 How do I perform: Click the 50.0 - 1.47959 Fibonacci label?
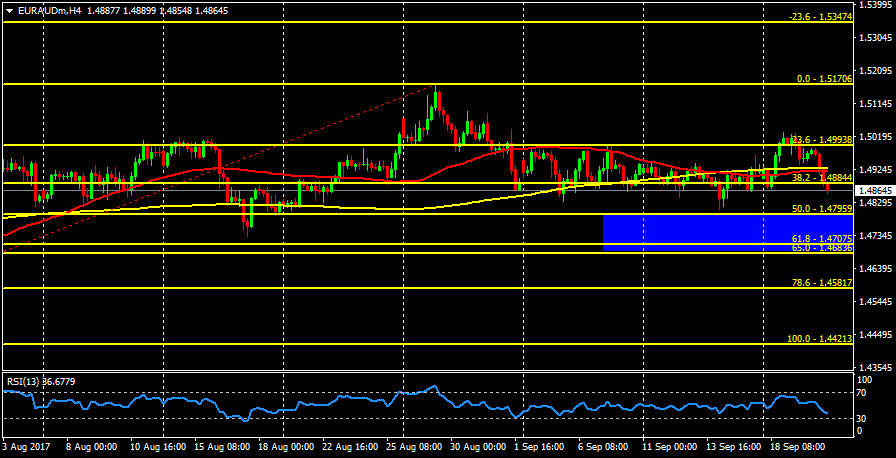[821, 209]
